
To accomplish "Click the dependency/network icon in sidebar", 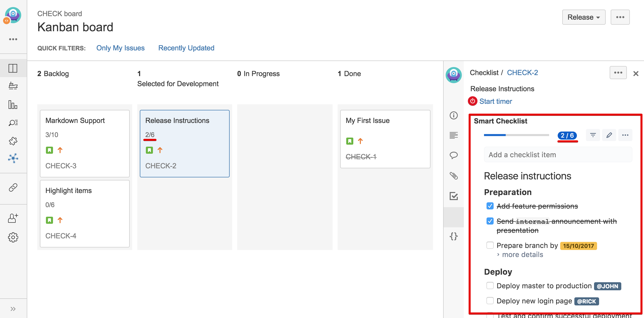I will 13,158.
